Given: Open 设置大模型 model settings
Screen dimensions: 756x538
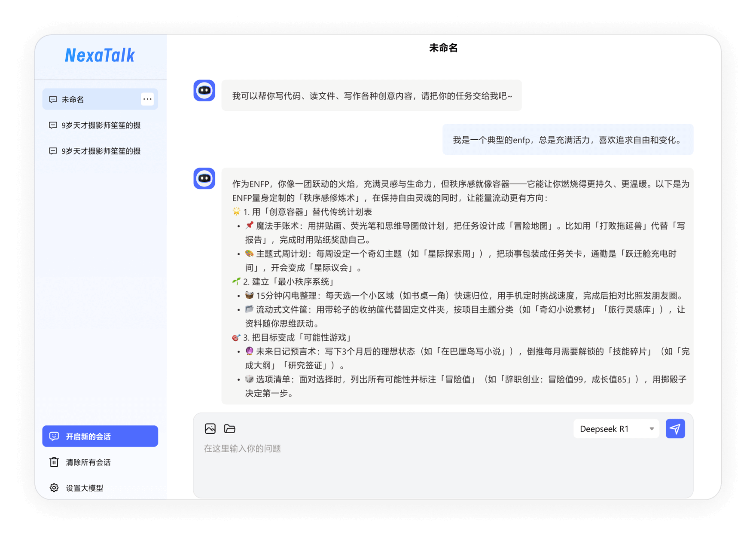Looking at the screenshot, I should pos(84,488).
